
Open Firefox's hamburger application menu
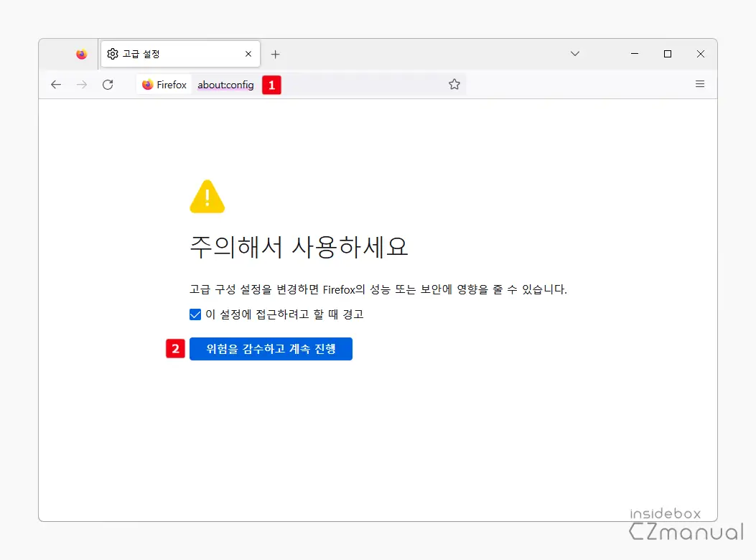click(x=700, y=83)
